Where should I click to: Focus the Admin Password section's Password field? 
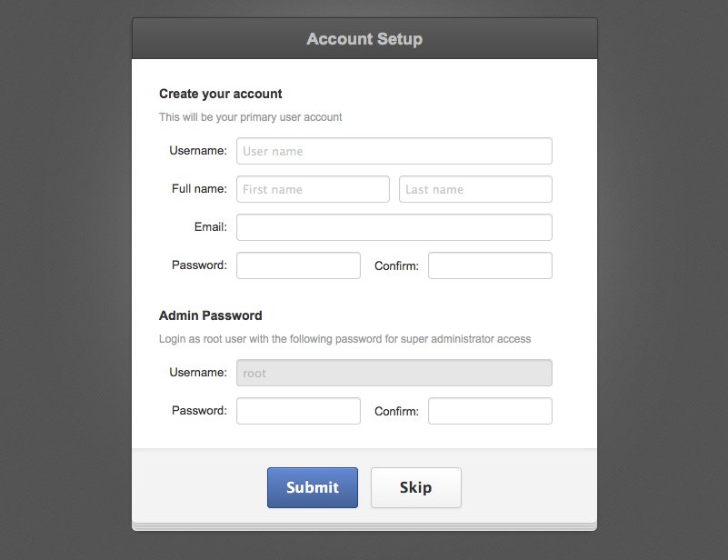(x=298, y=411)
